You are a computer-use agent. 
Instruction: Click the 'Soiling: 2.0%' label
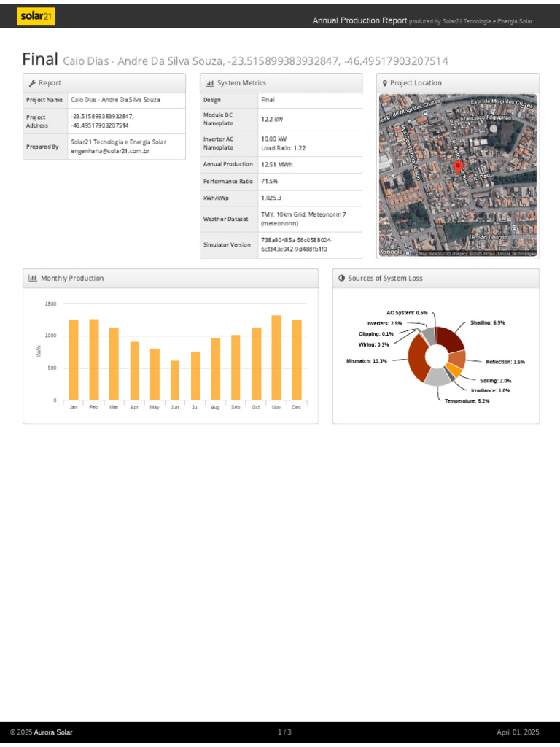[x=496, y=381]
